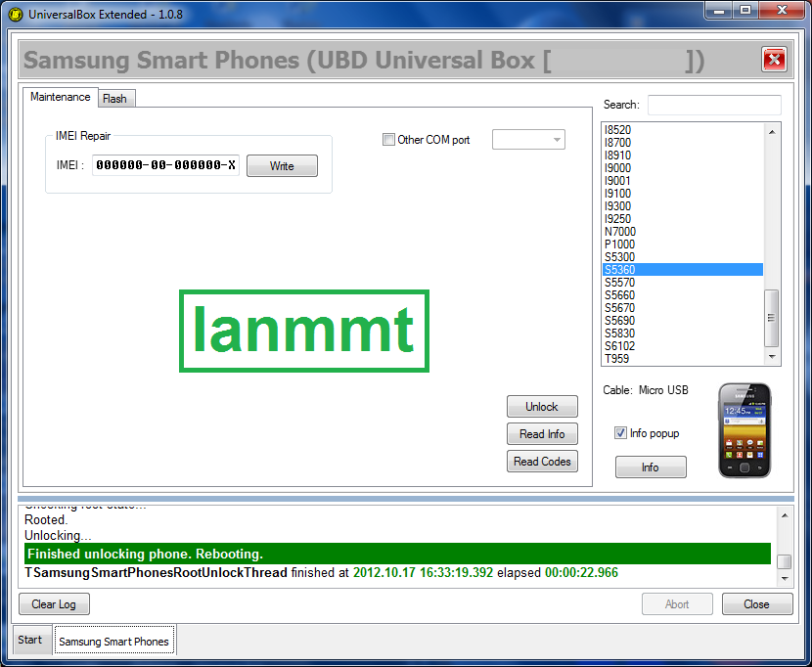Image resolution: width=812 pixels, height=667 pixels.
Task: Select model P1000 in the list
Action: (x=683, y=244)
